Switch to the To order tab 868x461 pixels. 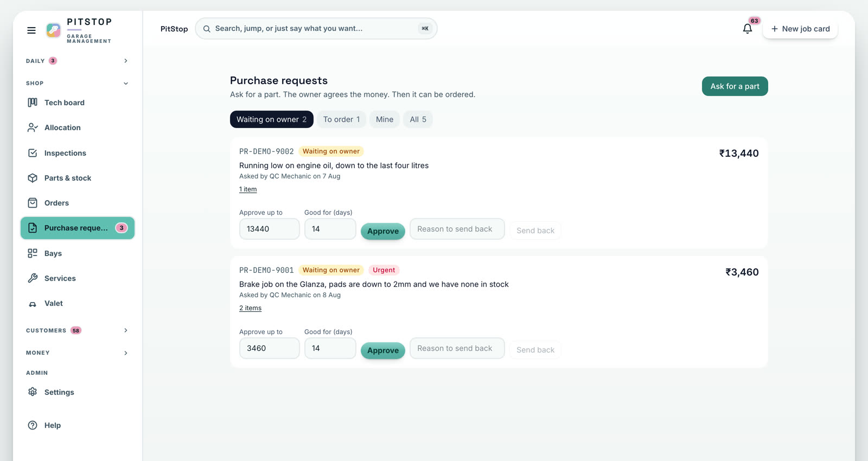click(x=342, y=119)
